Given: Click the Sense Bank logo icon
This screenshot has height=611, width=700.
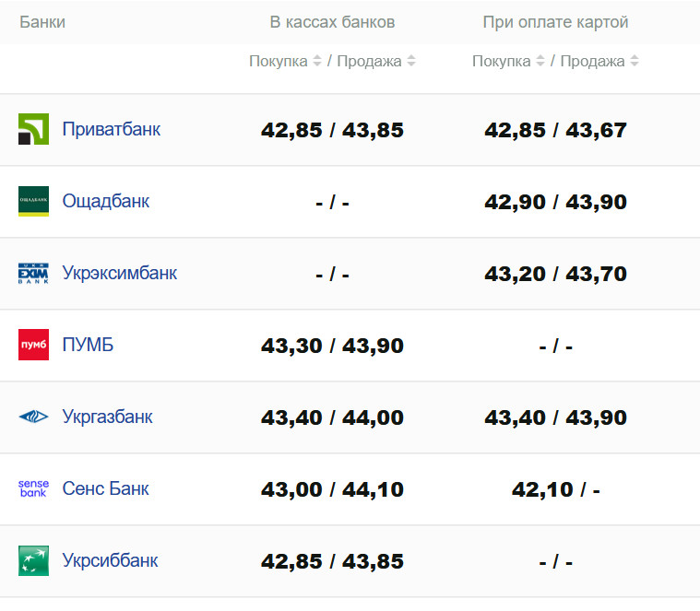Looking at the screenshot, I should (33, 488).
